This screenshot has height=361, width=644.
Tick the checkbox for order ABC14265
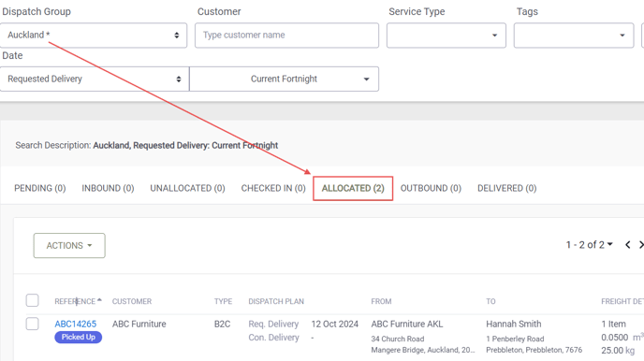(x=33, y=324)
